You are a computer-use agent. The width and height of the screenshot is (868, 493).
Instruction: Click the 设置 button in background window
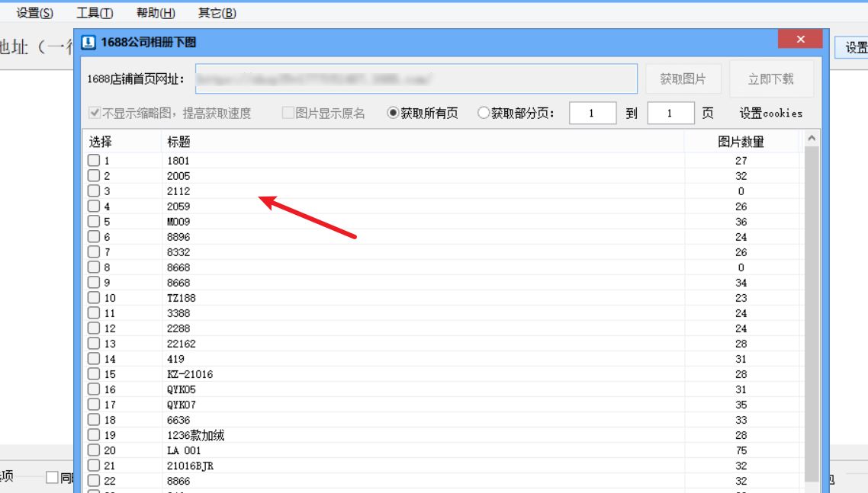[853, 47]
